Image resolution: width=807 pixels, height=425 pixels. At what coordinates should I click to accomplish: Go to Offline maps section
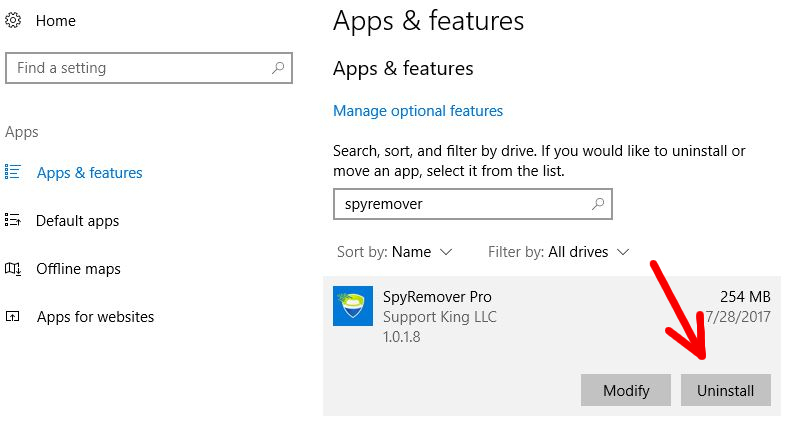click(78, 269)
